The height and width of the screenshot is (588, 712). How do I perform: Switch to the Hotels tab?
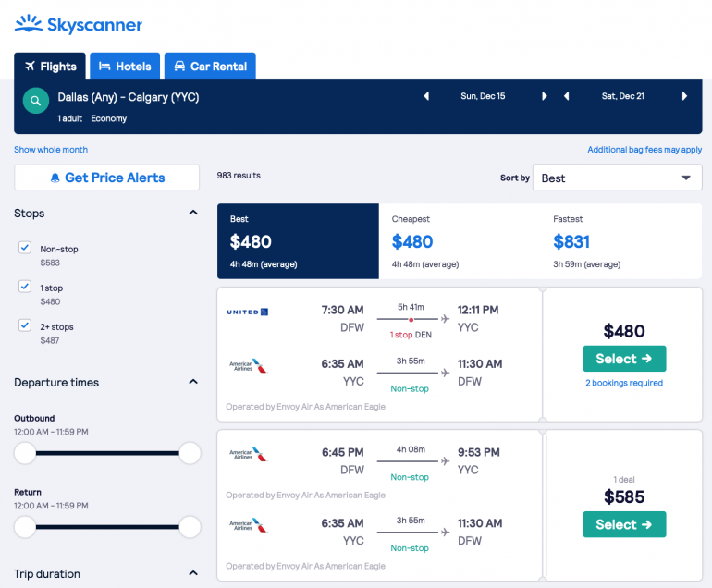[125, 67]
